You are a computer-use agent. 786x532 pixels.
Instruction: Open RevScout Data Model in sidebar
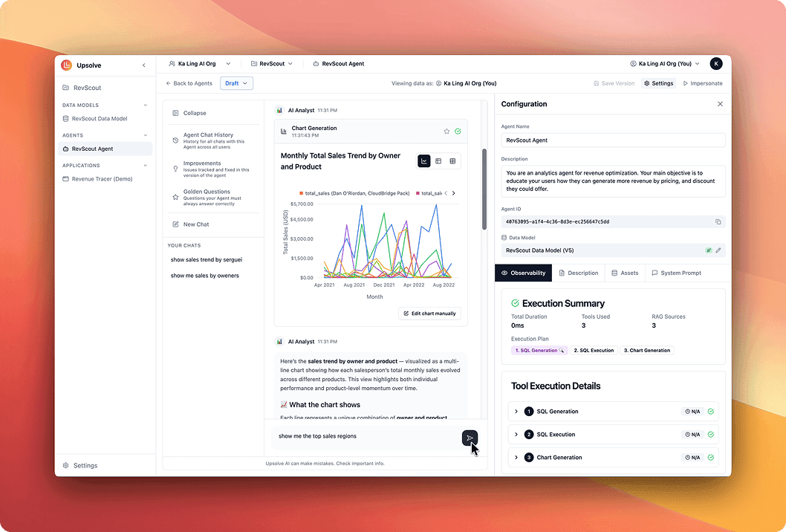pos(95,119)
